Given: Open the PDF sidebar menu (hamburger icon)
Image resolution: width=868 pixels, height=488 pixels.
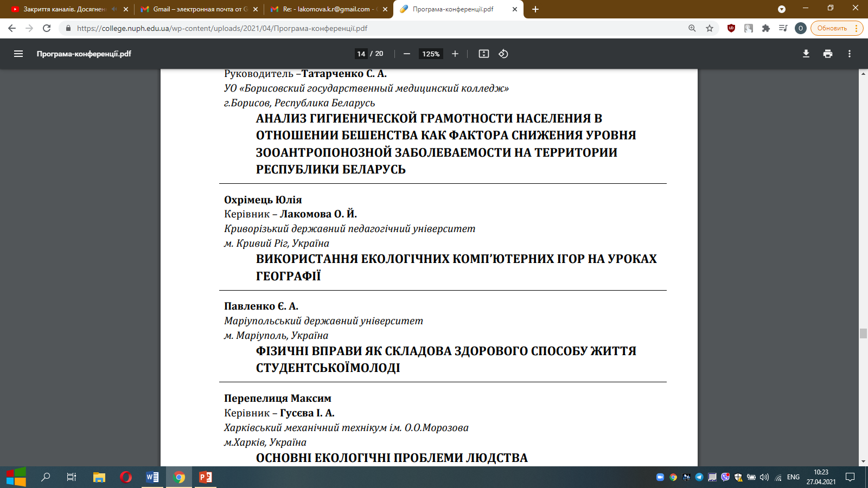Looking at the screenshot, I should (x=18, y=54).
